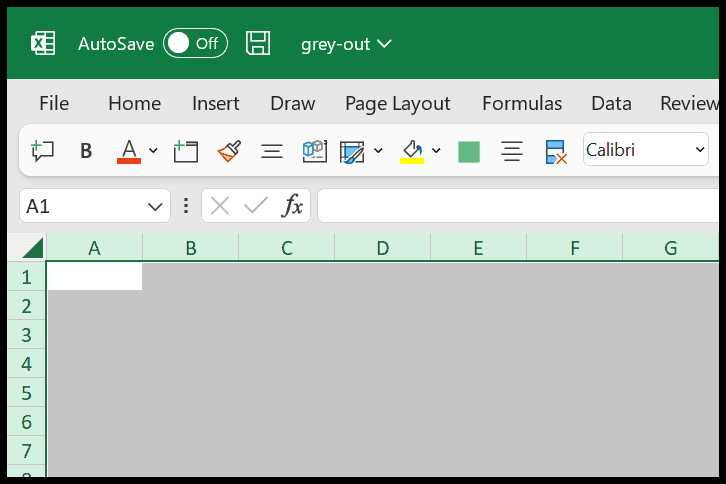Open the File menu
This screenshot has width=726, height=484.
(54, 103)
